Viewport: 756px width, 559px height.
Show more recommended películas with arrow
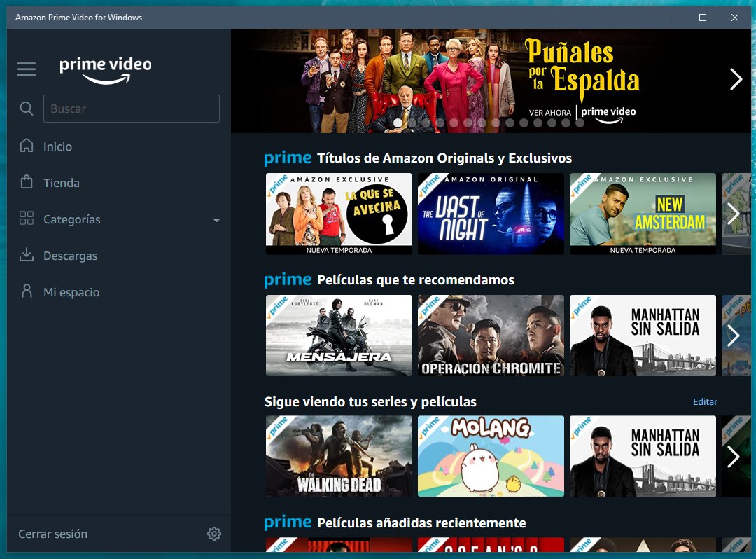(734, 336)
